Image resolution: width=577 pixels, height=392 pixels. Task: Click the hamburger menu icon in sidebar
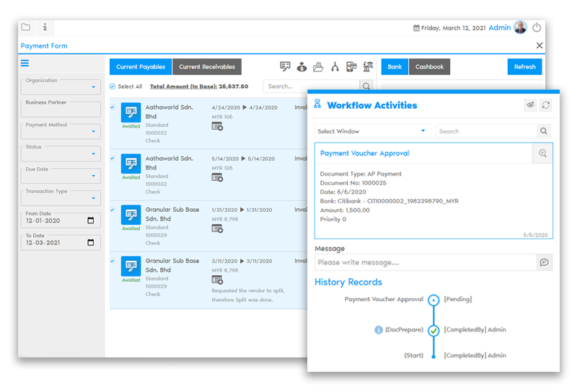(x=25, y=63)
